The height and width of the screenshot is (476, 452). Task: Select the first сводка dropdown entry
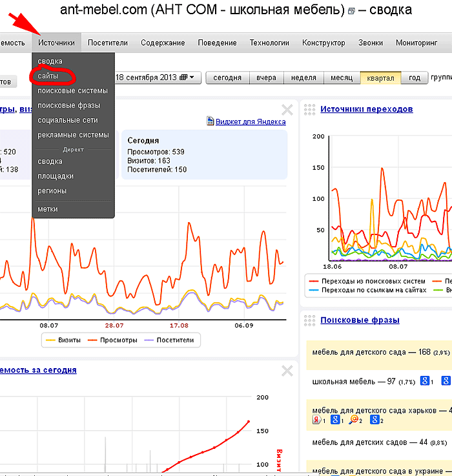(50, 61)
